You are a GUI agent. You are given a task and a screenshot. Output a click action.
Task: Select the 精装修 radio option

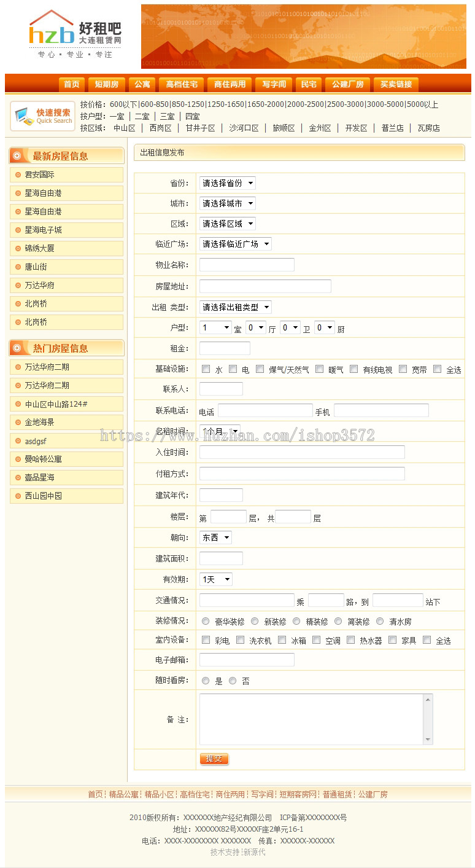[296, 621]
